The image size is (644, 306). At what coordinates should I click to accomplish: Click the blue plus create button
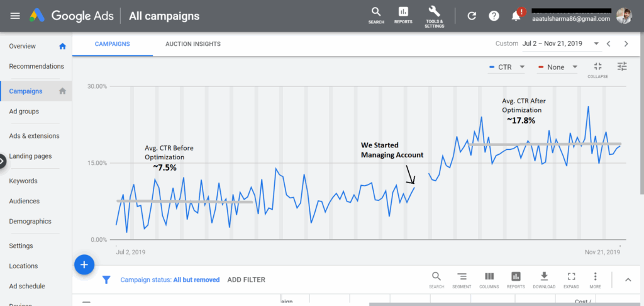[84, 264]
